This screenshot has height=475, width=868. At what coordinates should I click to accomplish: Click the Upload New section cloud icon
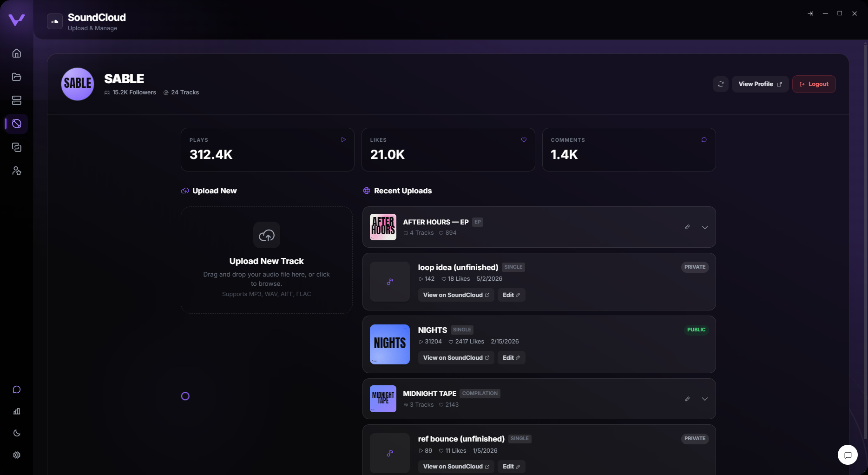[x=185, y=191]
